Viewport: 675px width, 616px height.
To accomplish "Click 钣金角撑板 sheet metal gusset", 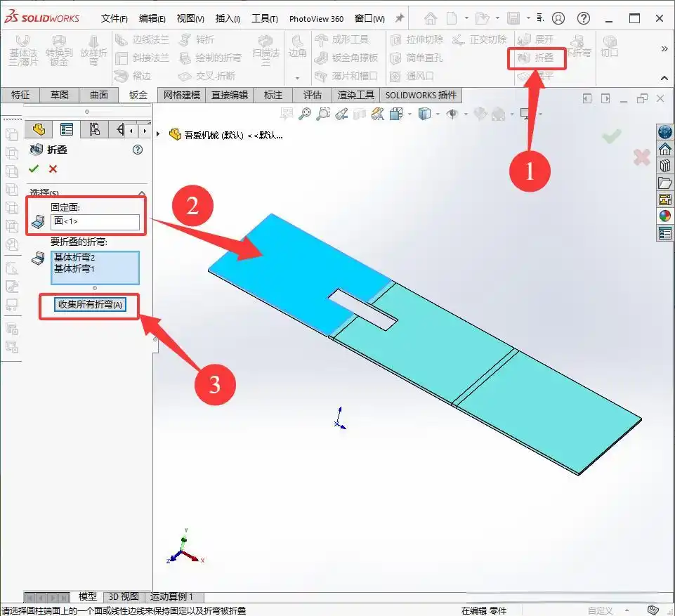I will pyautogui.click(x=346, y=58).
